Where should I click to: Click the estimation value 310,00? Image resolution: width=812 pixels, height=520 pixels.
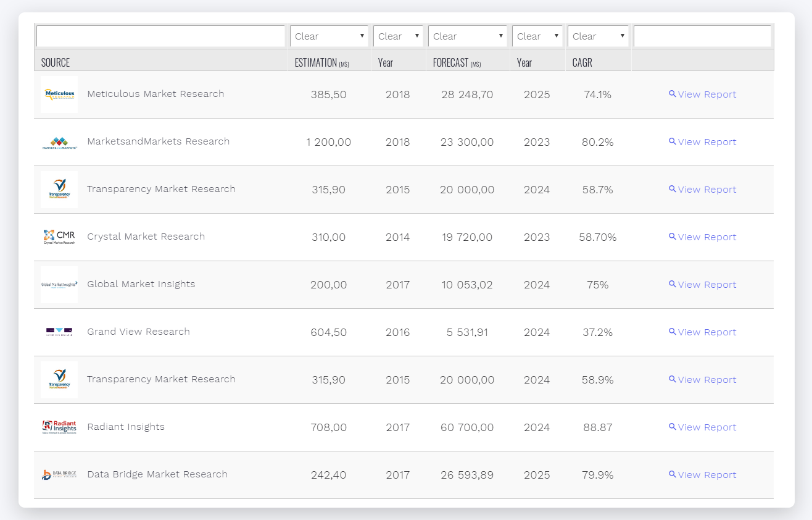329,237
